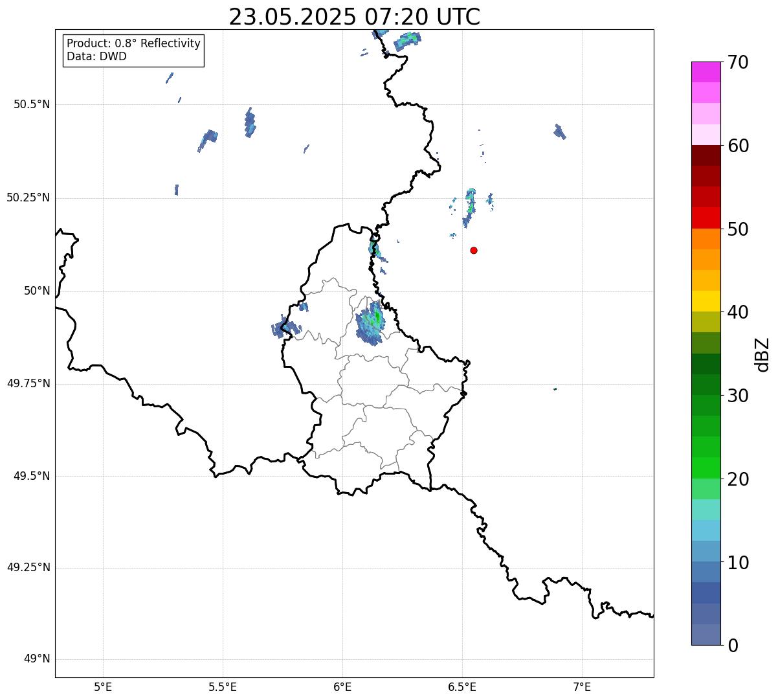Click the colorbar tick label '60'
Screen dimensions: 778x700
tap(738, 146)
